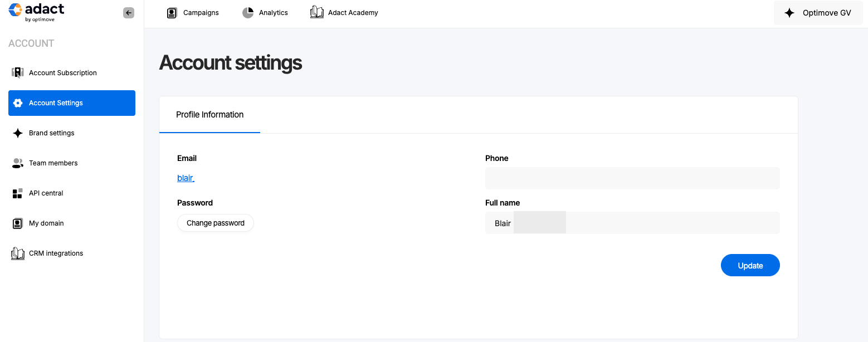Click inside the Phone input field

(632, 178)
